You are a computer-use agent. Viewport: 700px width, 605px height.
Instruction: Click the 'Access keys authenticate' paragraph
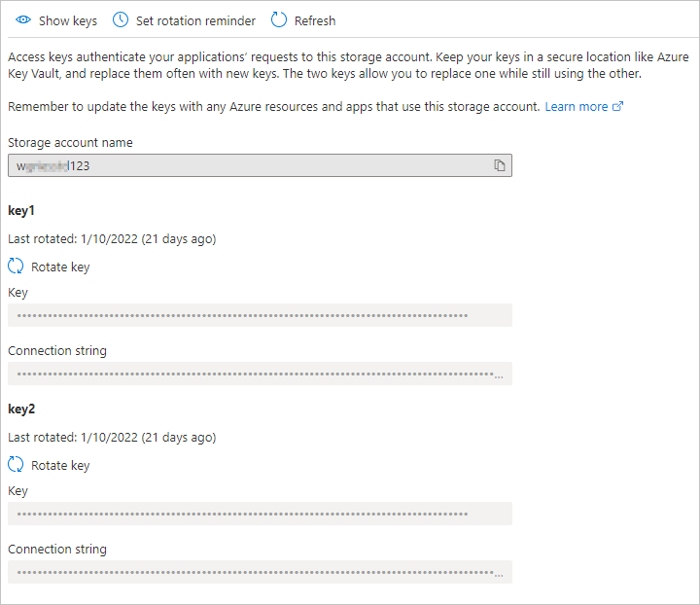(348, 65)
